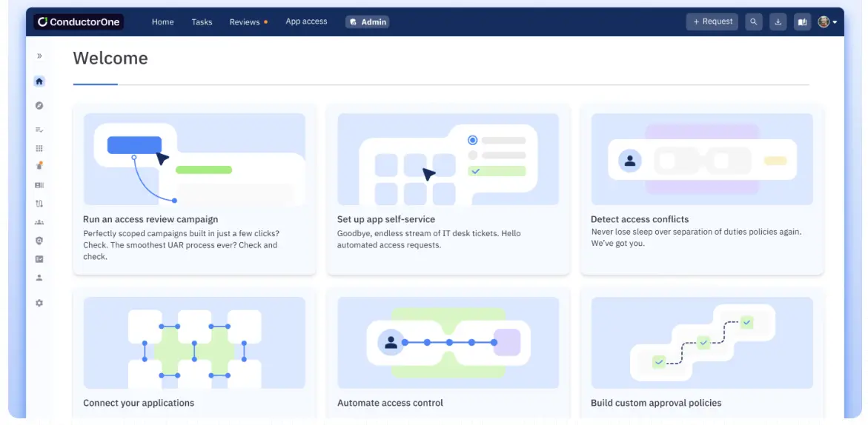Screen dimensions: 868x425
Task: Switch to the App access tab
Action: click(x=306, y=22)
